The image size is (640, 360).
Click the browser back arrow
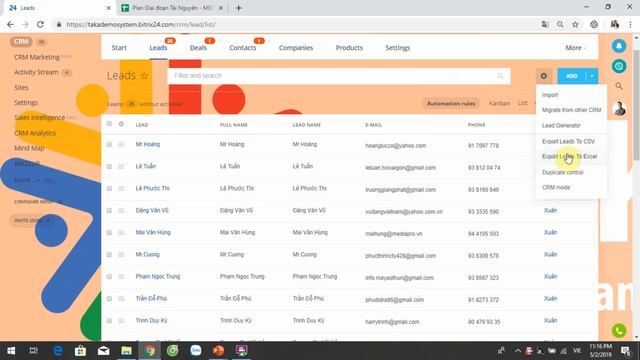click(x=10, y=24)
